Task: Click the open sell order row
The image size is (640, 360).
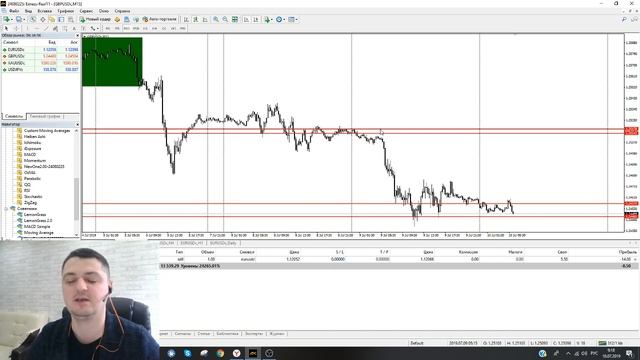Action: (399, 259)
